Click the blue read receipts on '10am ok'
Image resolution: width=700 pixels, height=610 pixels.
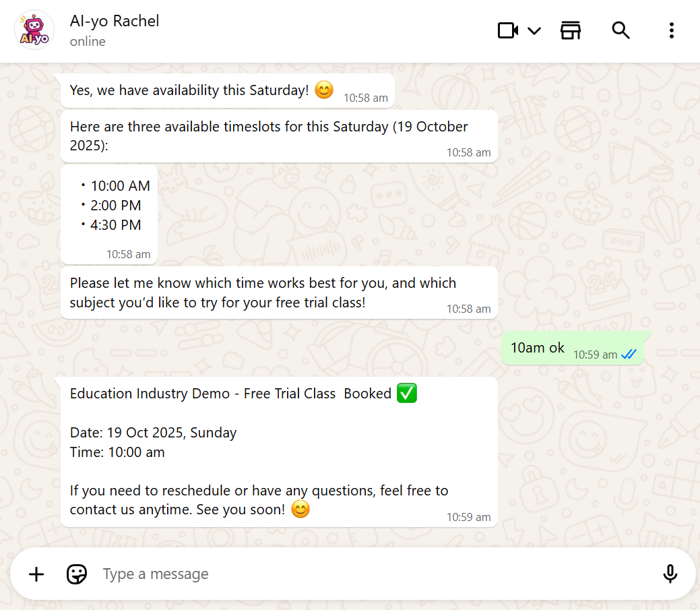pos(629,353)
